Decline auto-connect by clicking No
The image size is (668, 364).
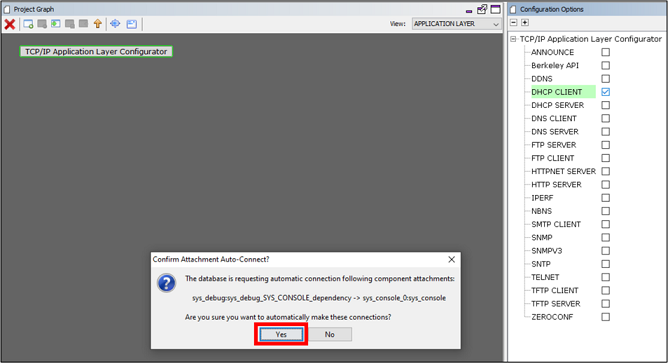330,334
